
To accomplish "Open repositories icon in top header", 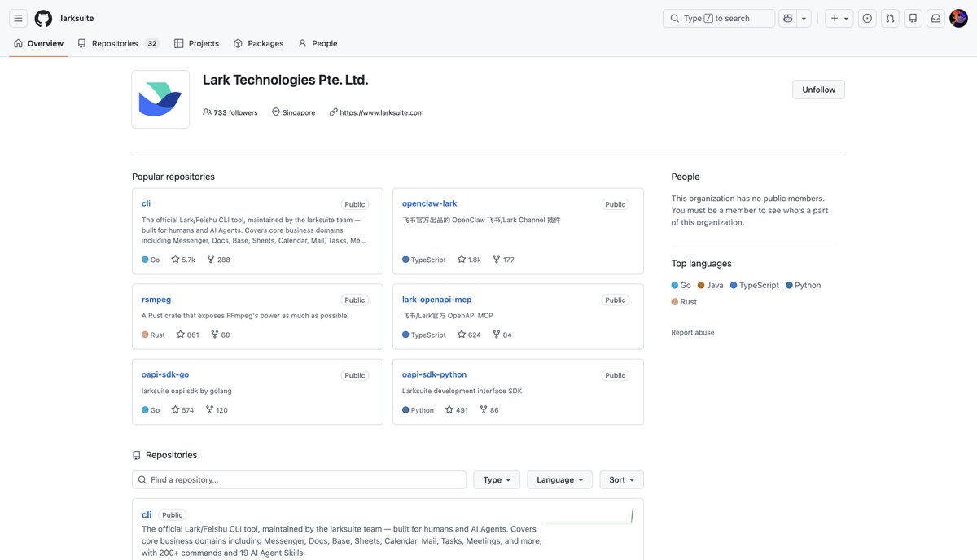I will [913, 18].
